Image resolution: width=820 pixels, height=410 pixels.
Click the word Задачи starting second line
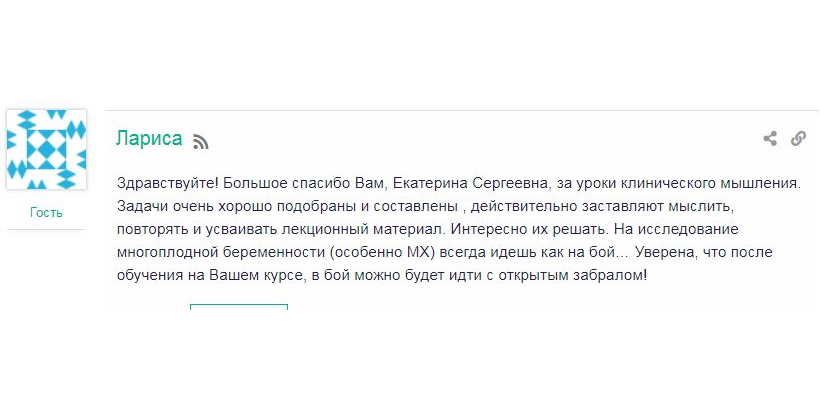pos(136,207)
